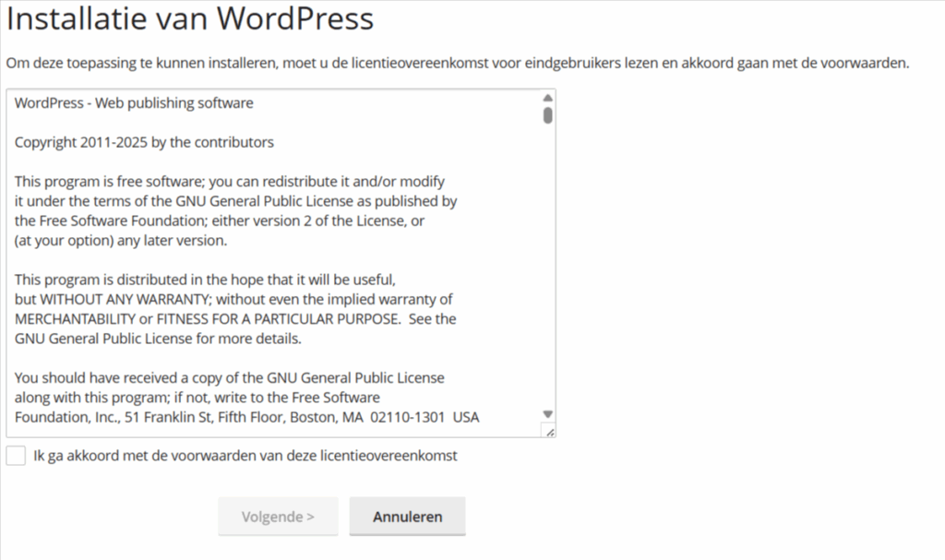The height and width of the screenshot is (560, 945).
Task: Click the Annuleren button
Action: 407,517
